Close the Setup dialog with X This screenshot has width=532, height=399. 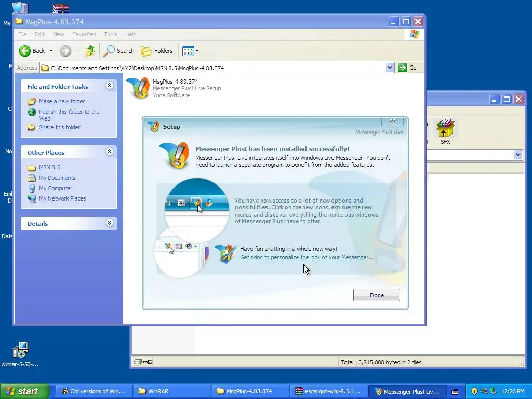click(x=392, y=122)
